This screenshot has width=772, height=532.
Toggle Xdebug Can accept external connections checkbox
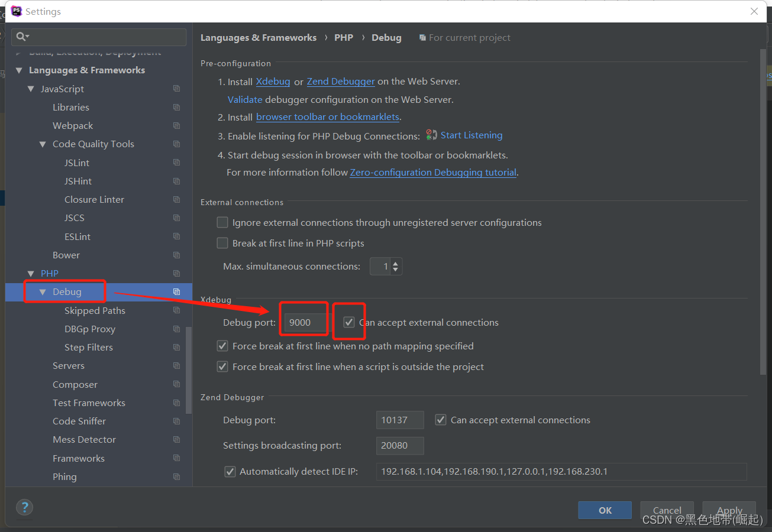pos(349,322)
